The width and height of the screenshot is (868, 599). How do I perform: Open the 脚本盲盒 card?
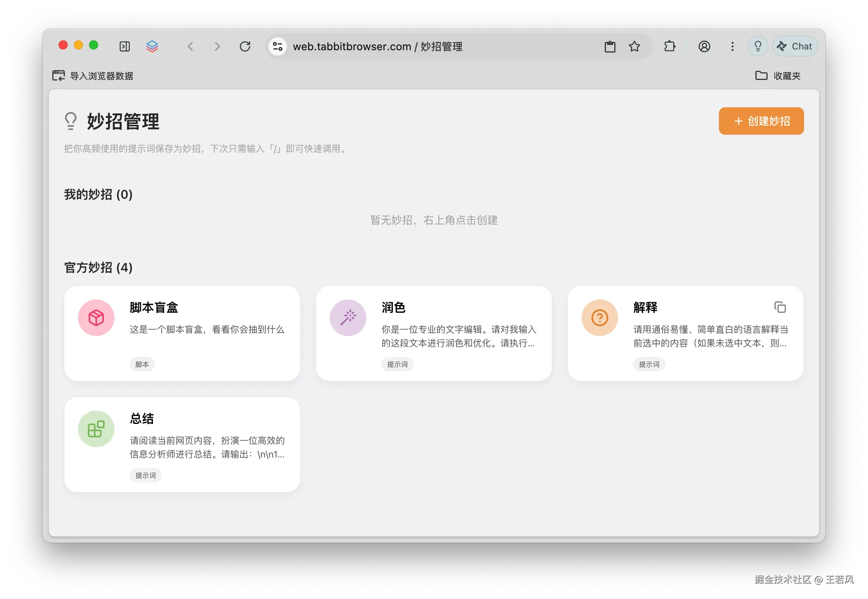tap(182, 333)
